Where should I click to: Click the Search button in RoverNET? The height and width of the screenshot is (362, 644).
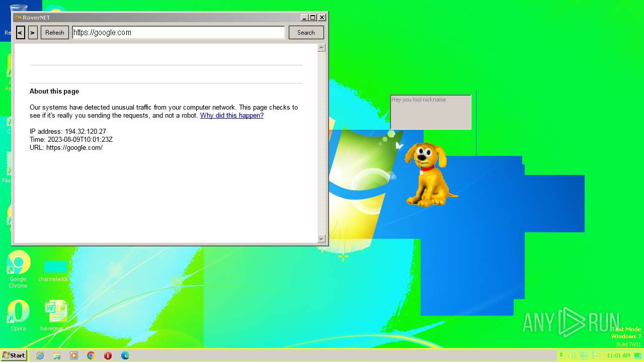(306, 33)
